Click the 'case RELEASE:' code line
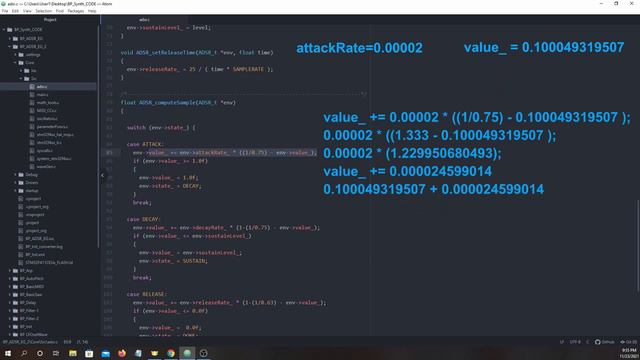The height and width of the screenshot is (360, 640). pyautogui.click(x=147, y=294)
